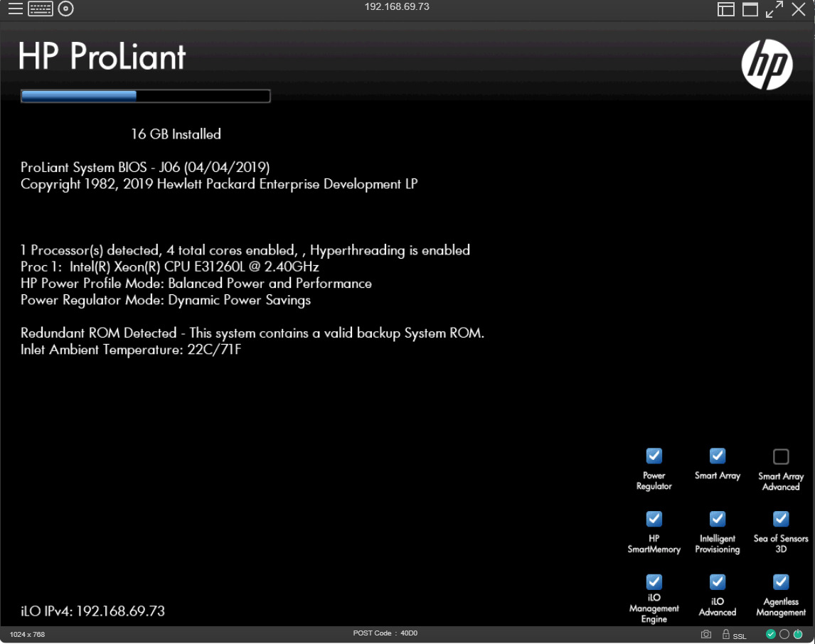Toggle the Smart Array checkbox
Viewport: 815px width, 644px height.
(718, 456)
